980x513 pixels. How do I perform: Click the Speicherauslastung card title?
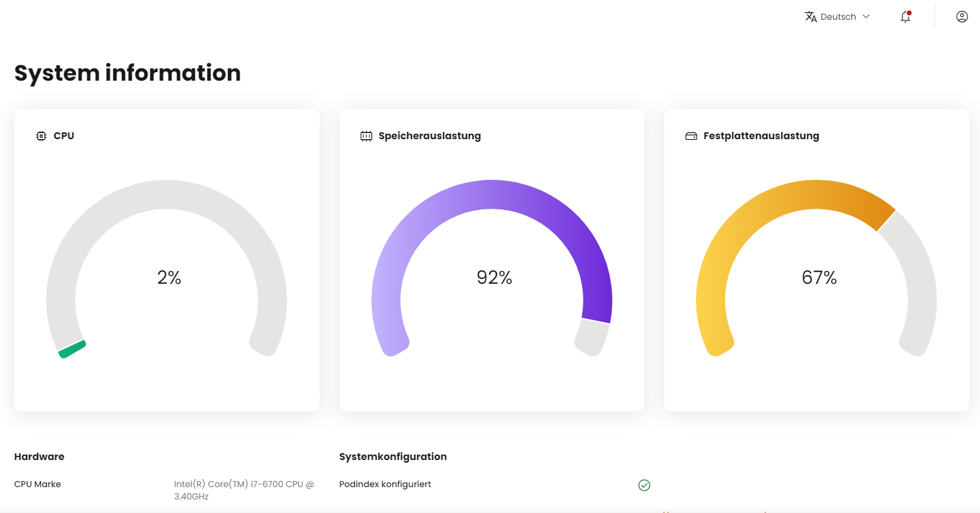point(429,136)
